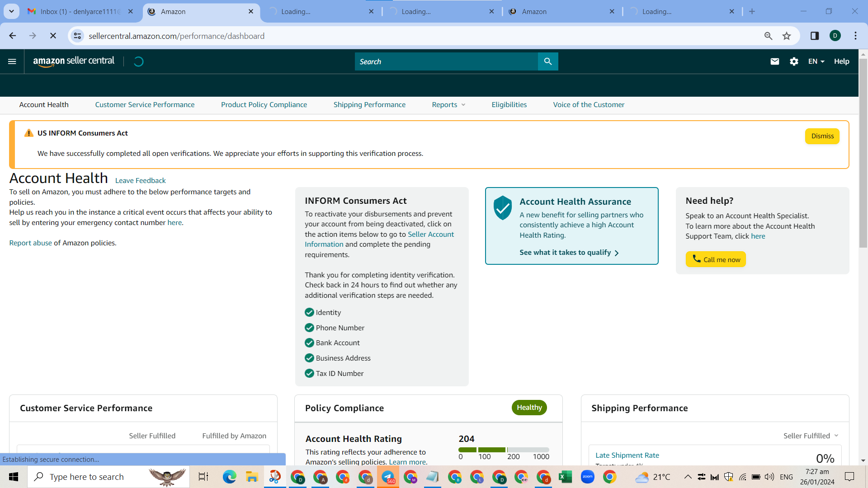
Task: Click the 0% Late Shipment Rate value
Action: pyautogui.click(x=825, y=459)
